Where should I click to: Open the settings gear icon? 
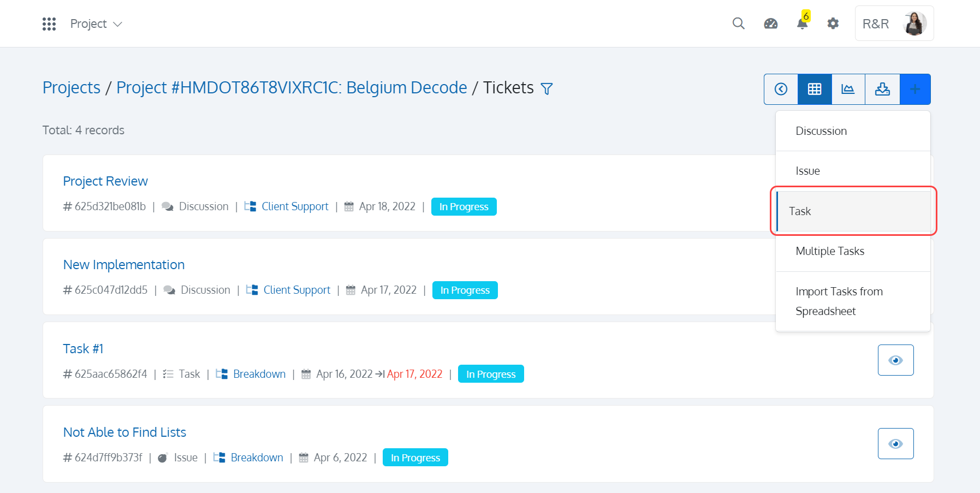tap(833, 23)
